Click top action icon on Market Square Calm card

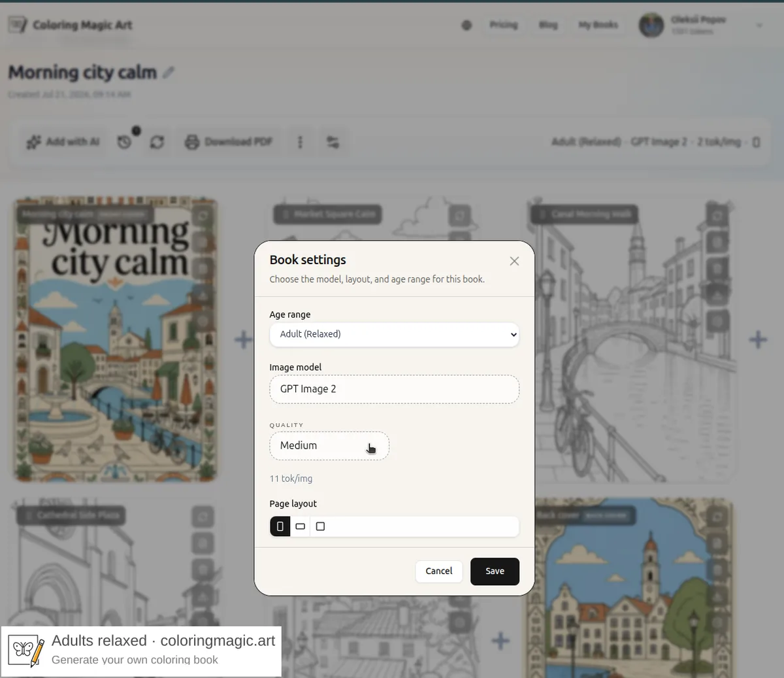tap(459, 215)
